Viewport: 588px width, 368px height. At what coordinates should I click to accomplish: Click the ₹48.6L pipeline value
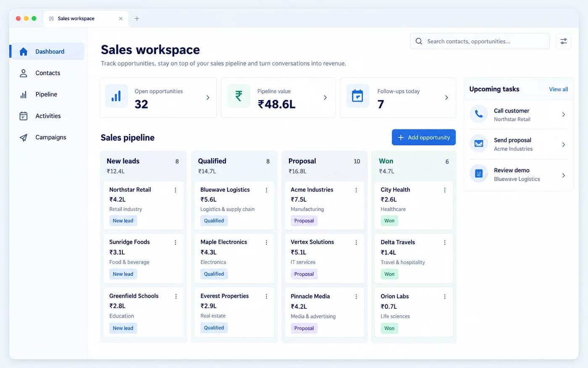[x=277, y=104]
